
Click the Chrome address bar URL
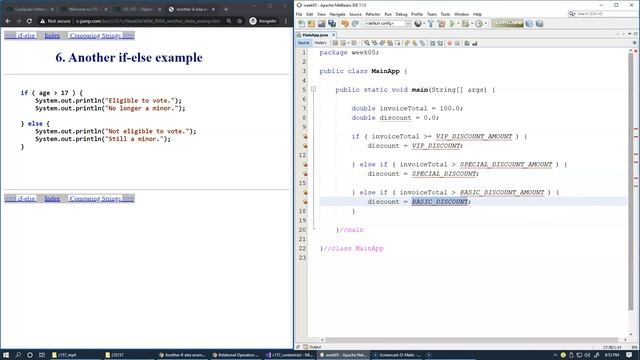(148, 21)
